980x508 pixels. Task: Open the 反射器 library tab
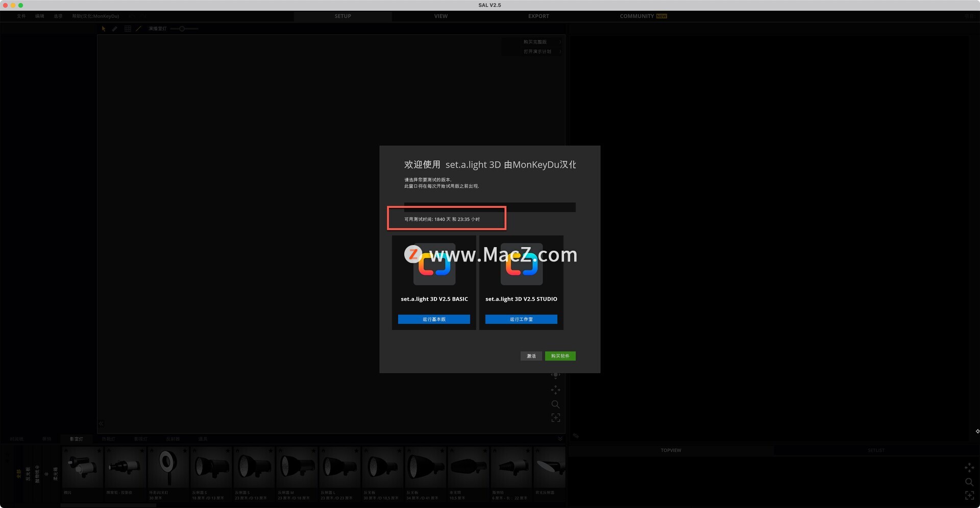click(x=173, y=439)
